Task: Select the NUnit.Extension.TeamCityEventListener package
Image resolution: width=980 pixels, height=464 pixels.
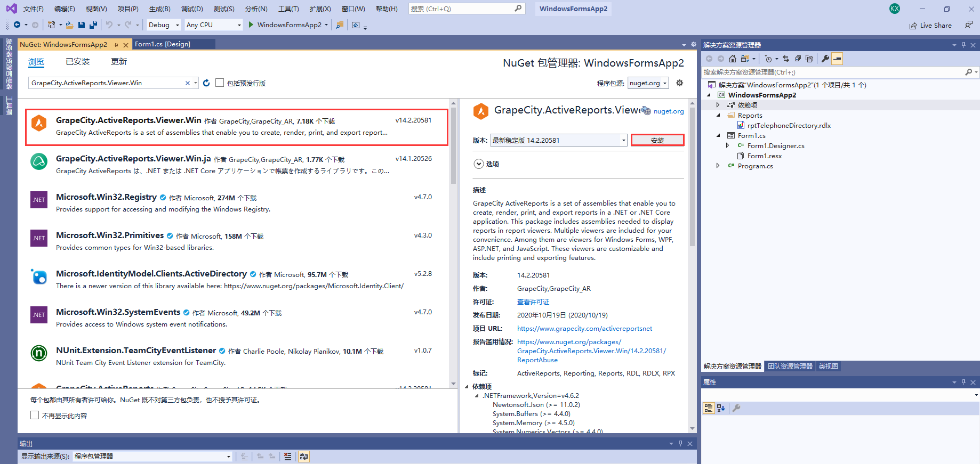Action: pos(237,356)
